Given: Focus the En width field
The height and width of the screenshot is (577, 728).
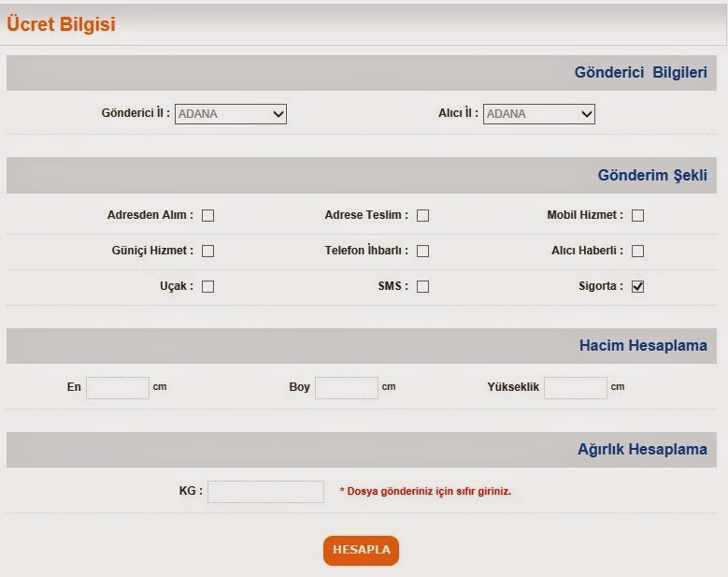Looking at the screenshot, I should (x=118, y=388).
